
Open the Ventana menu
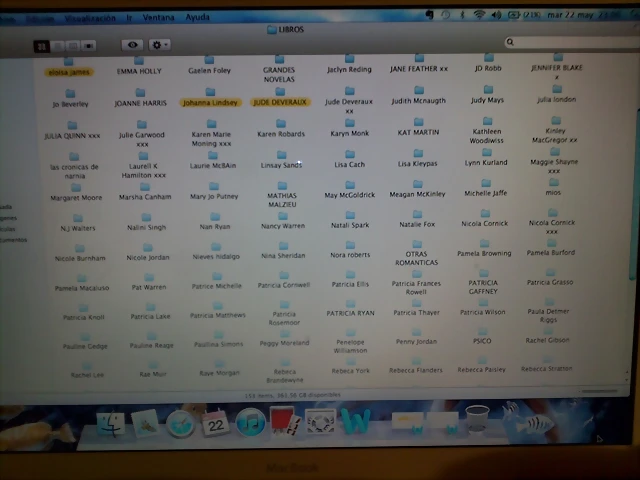pyautogui.click(x=158, y=18)
